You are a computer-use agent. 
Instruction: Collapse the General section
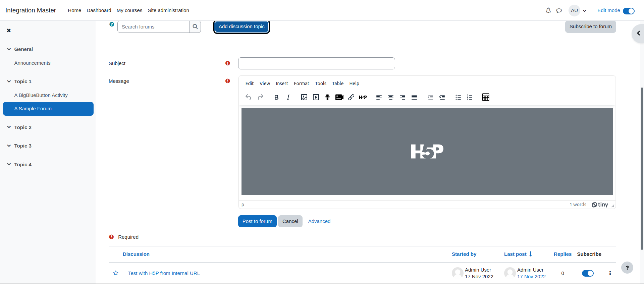pos(9,49)
